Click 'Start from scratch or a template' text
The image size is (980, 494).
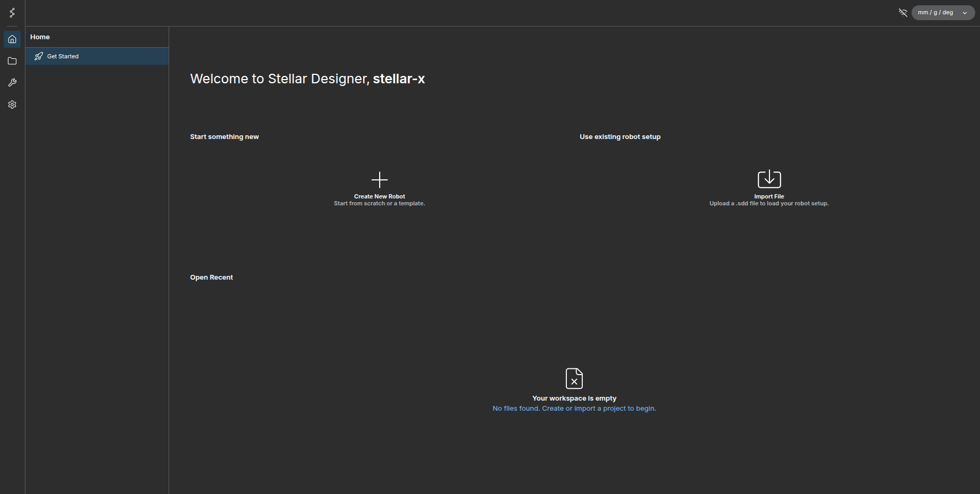coord(379,204)
